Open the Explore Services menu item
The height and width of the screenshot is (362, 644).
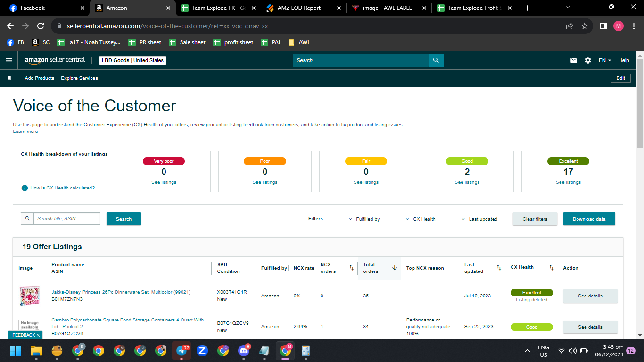point(80,78)
